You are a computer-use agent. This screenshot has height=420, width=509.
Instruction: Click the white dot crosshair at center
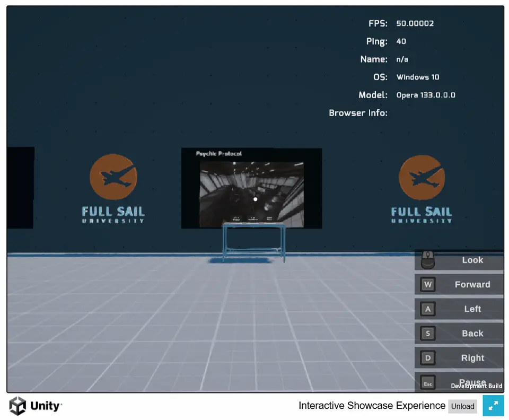(256, 199)
